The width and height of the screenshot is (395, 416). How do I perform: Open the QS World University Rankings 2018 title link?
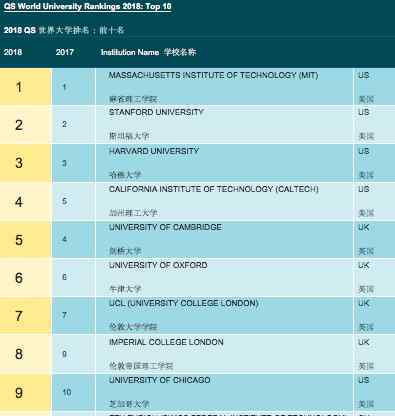tap(87, 7)
